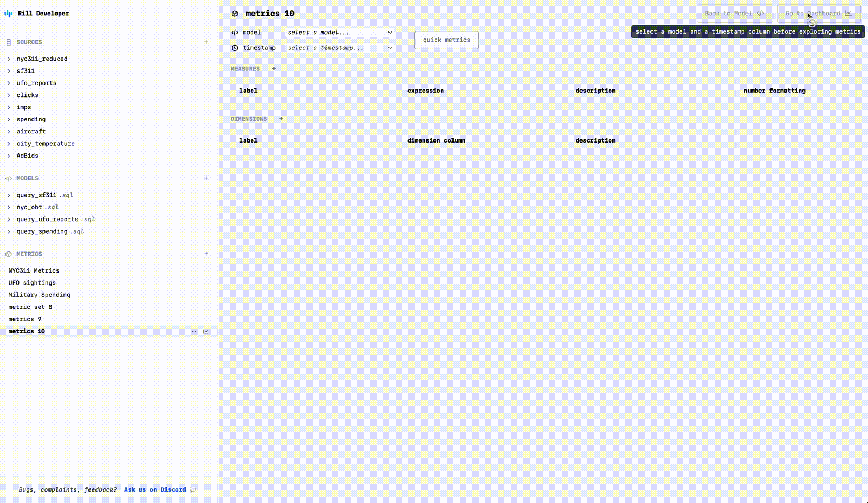Expand the nyc_obt.sql model
Viewport: 868px width, 503px height.
click(9, 207)
